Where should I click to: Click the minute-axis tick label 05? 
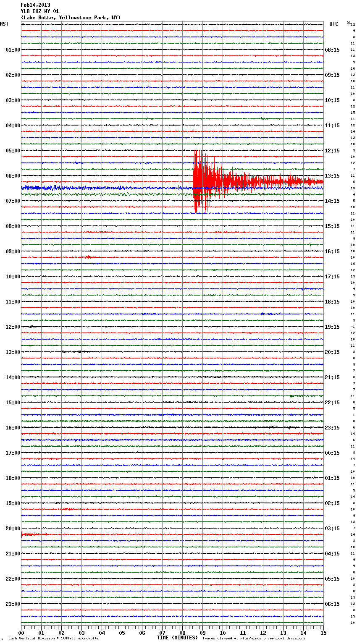[122, 633]
